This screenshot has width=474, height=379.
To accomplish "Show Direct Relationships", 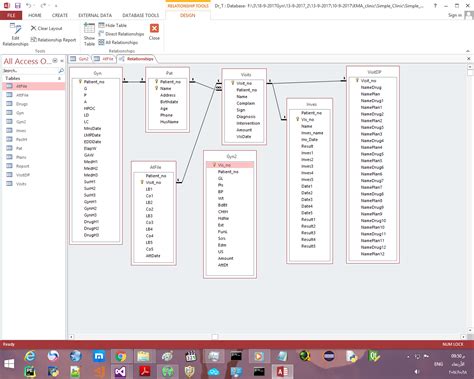I will (121, 34).
